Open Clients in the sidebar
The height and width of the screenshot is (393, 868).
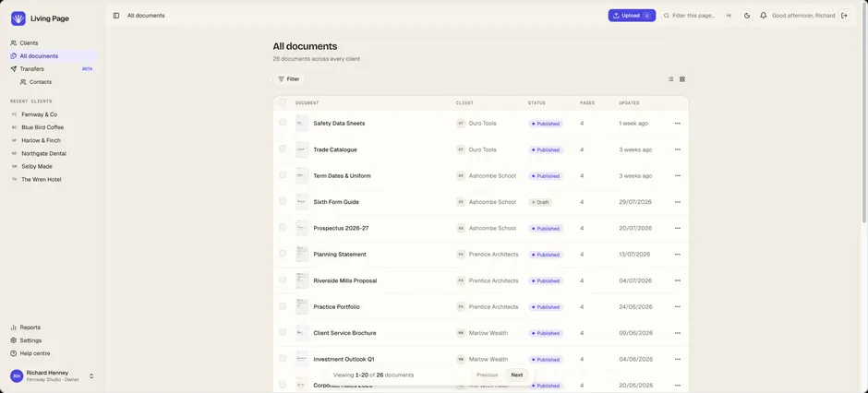point(54,43)
